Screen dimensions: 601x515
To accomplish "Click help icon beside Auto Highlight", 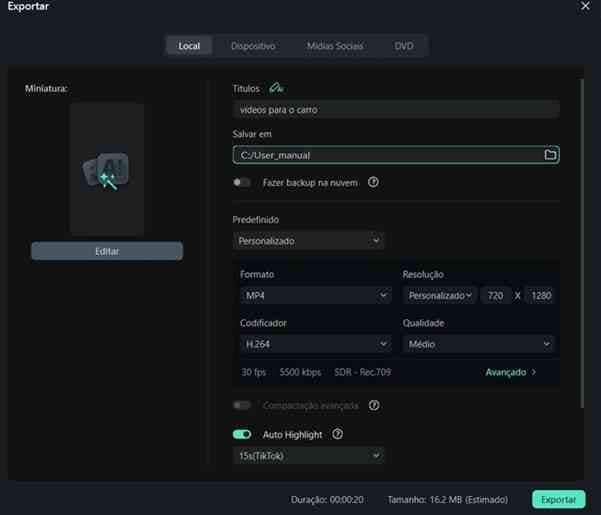I will (338, 434).
